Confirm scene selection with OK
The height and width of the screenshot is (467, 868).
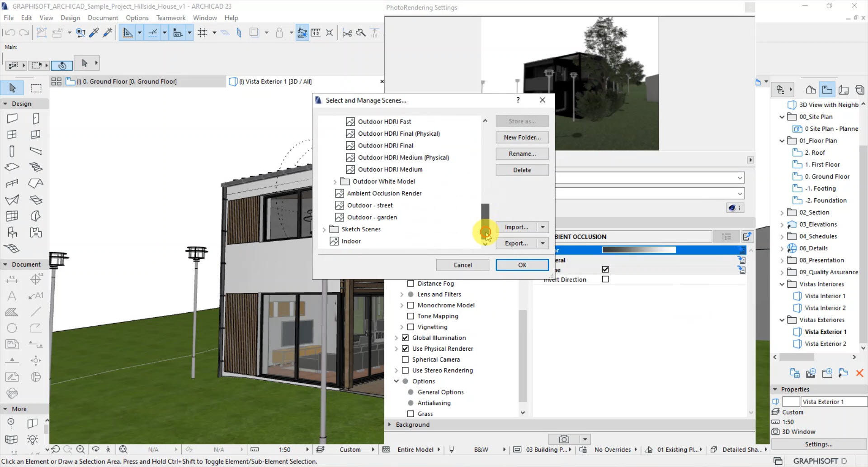coord(522,265)
